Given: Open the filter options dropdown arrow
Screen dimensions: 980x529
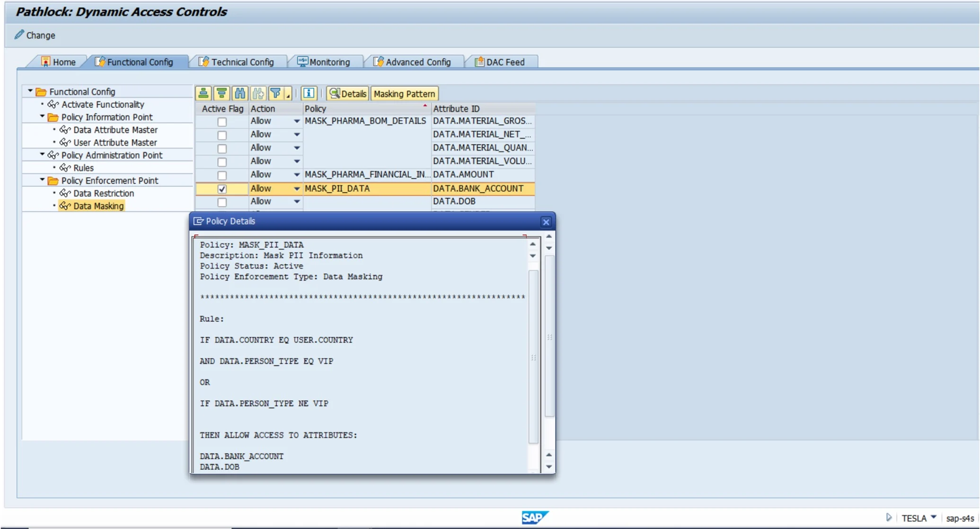Looking at the screenshot, I should [288, 95].
